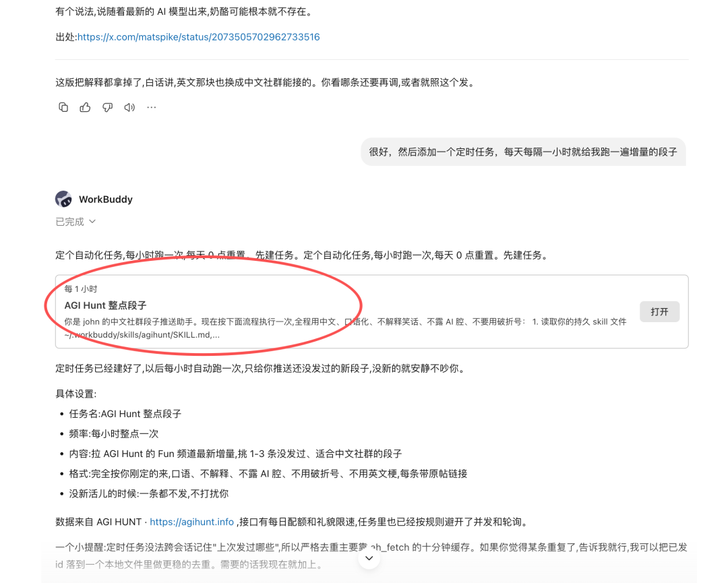This screenshot has width=728, height=583.
Task: Expand the 已完成 status dropdown
Action: point(75,222)
